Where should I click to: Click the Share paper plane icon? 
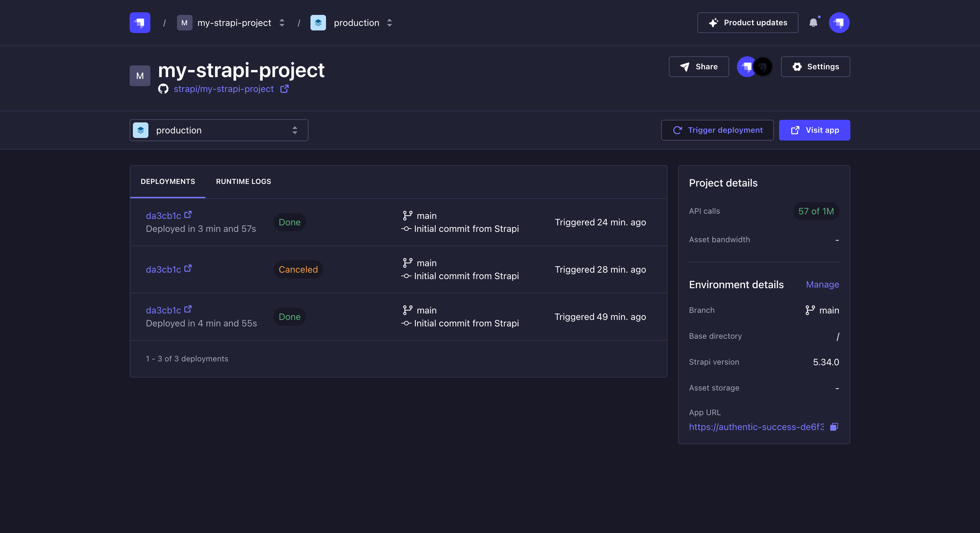[x=684, y=66]
